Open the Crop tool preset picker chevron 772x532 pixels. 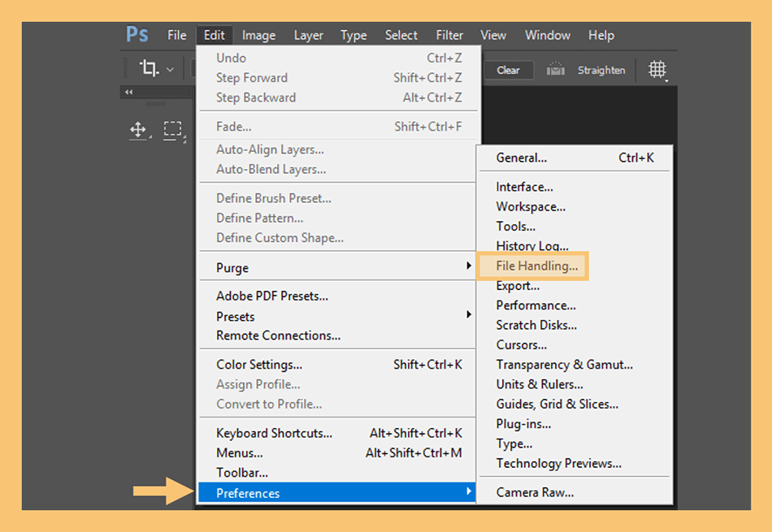(x=170, y=69)
